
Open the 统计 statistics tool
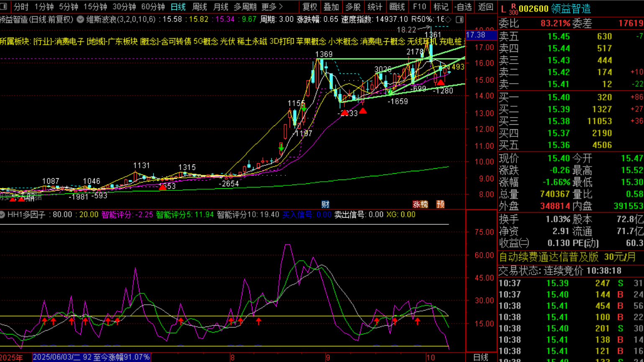pos(375,7)
